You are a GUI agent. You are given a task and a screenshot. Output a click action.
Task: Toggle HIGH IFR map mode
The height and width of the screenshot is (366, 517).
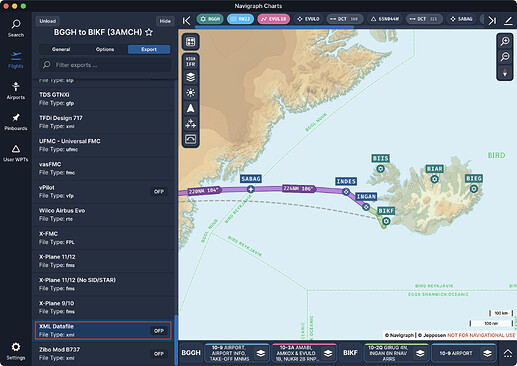pos(191,62)
